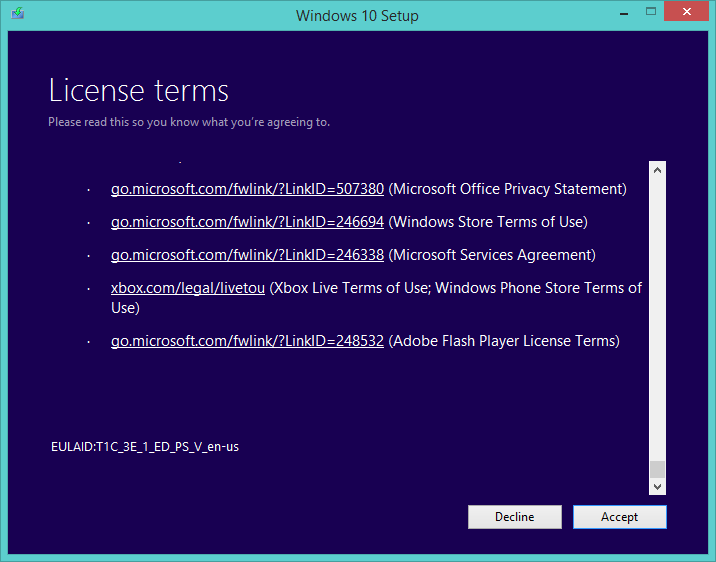Click the (Windows Store Terms of Use) text

click(x=488, y=222)
